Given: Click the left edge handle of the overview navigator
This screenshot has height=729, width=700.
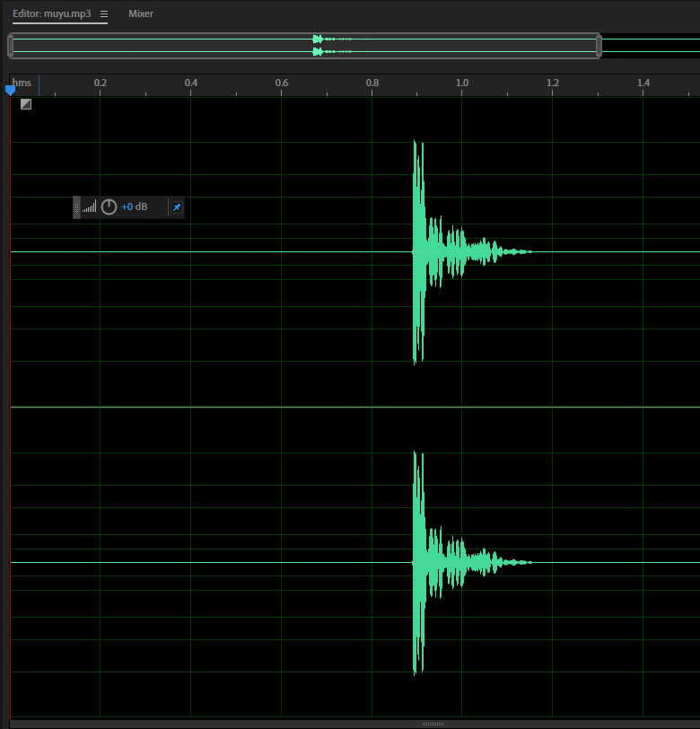Looking at the screenshot, I should tap(11, 46).
